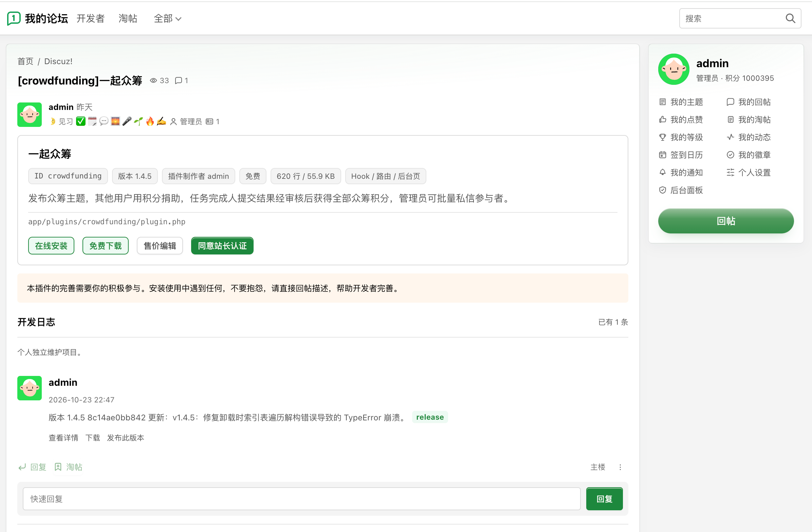The width and height of the screenshot is (812, 532).
Task: Submit quick reply with 回复 button
Action: (604, 499)
